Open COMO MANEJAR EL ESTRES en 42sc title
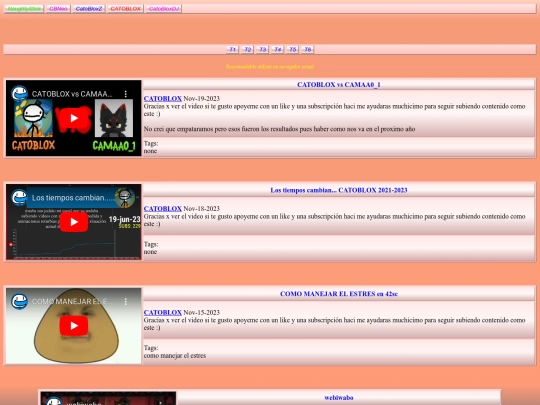The image size is (540, 405). pos(339,294)
